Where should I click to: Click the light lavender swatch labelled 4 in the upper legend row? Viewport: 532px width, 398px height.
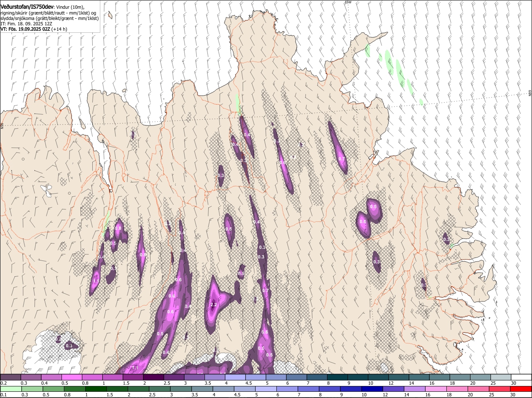click(x=235, y=377)
